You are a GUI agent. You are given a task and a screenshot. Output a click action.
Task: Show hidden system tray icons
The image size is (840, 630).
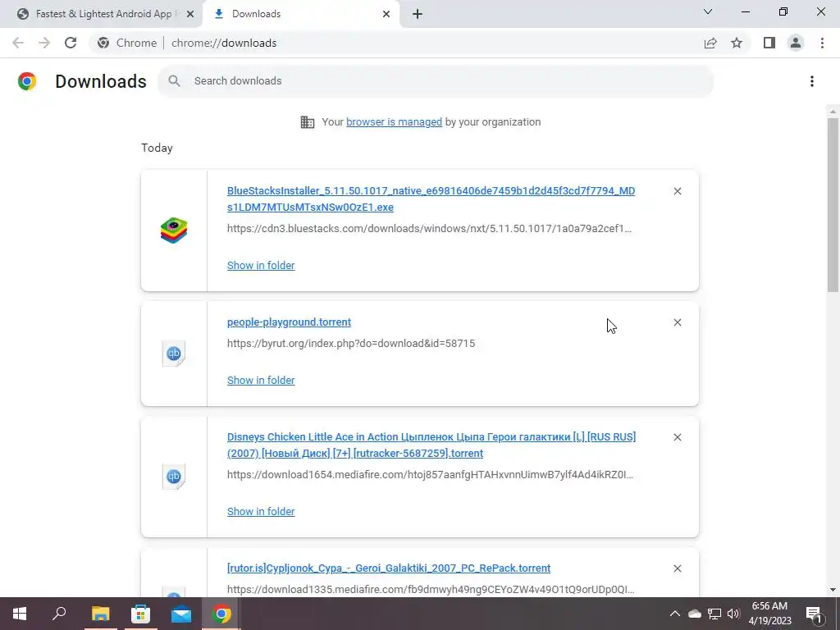(x=675, y=614)
